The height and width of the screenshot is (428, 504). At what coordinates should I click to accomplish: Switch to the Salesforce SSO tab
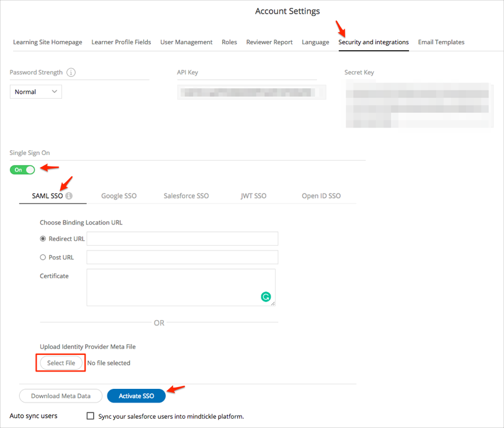point(186,196)
